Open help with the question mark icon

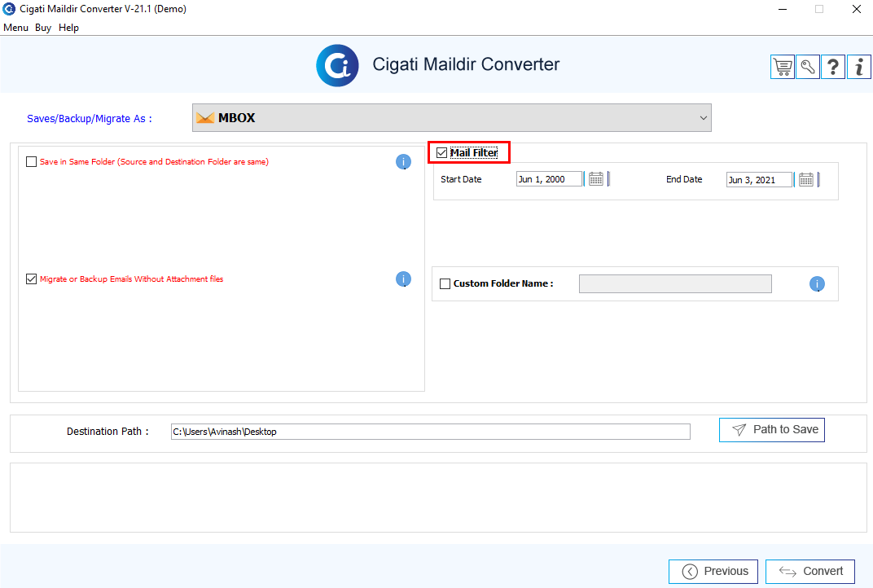click(833, 68)
